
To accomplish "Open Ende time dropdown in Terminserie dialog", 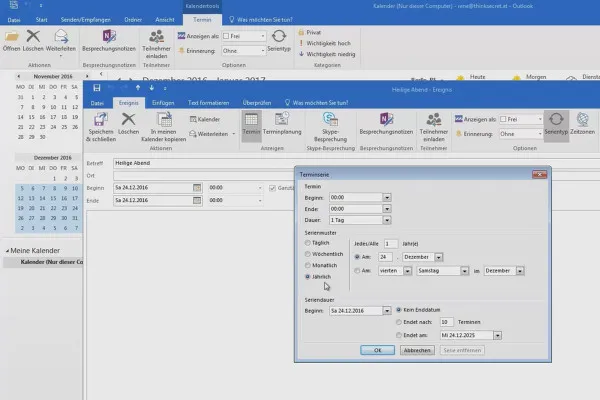I will pos(387,209).
